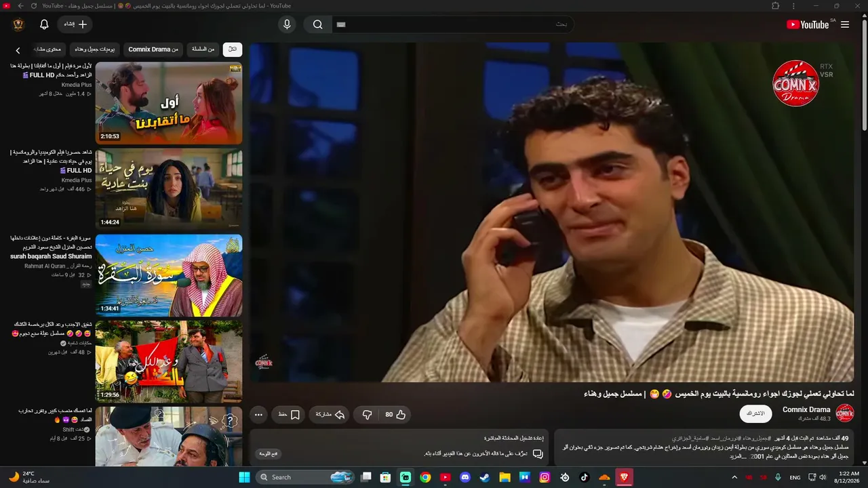Show hidden system tray icons
Viewport: 868px width, 488px height.
tap(734, 477)
